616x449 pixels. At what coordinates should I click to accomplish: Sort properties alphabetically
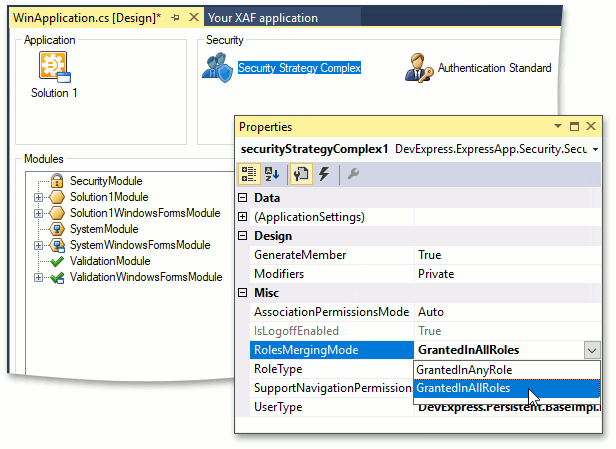[x=272, y=174]
